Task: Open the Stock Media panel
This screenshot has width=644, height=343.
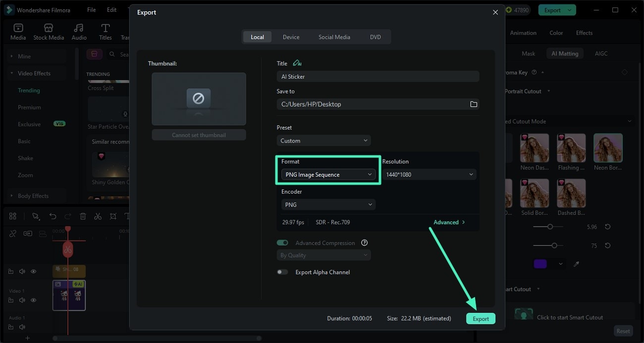Action: tap(49, 32)
